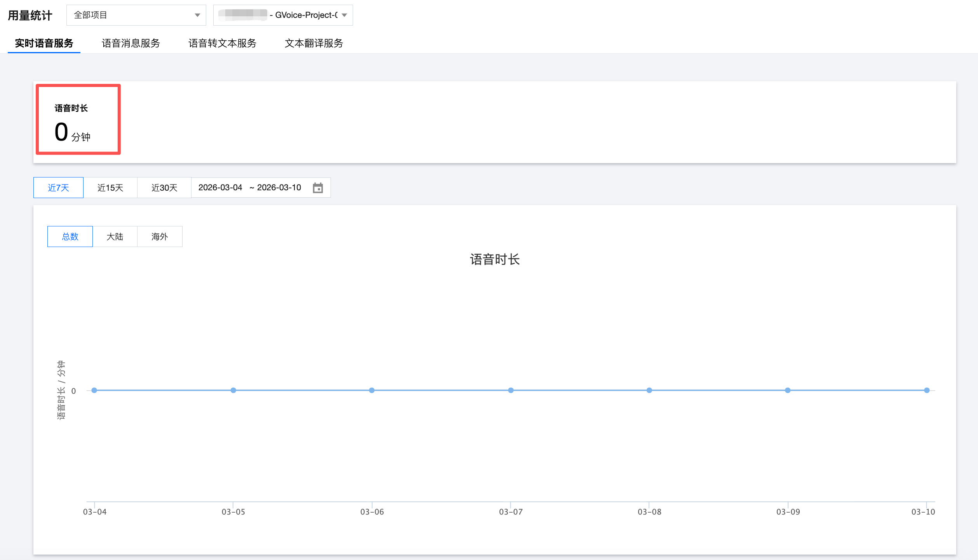Switch to 语音消息服务 tab
This screenshot has width=978, height=560.
point(131,43)
